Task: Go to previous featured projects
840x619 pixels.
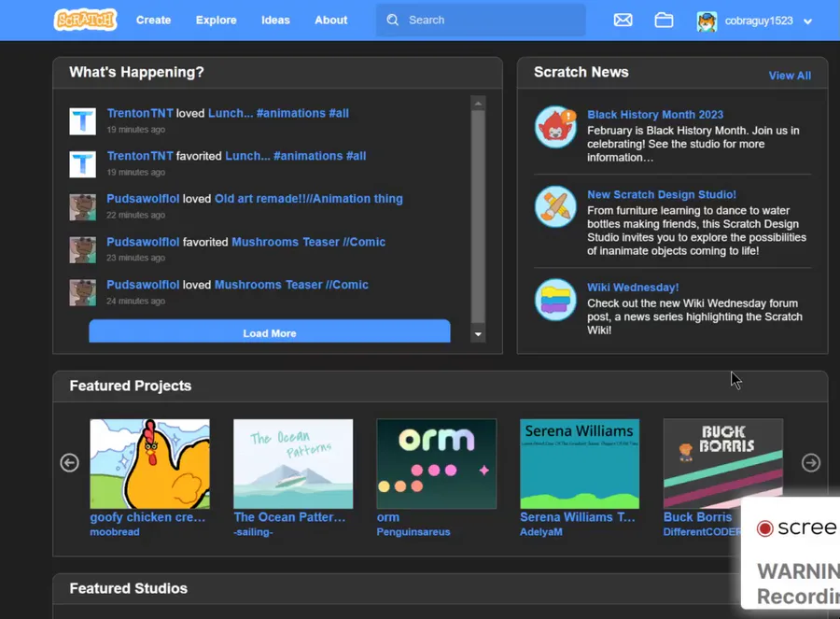Action: point(70,462)
